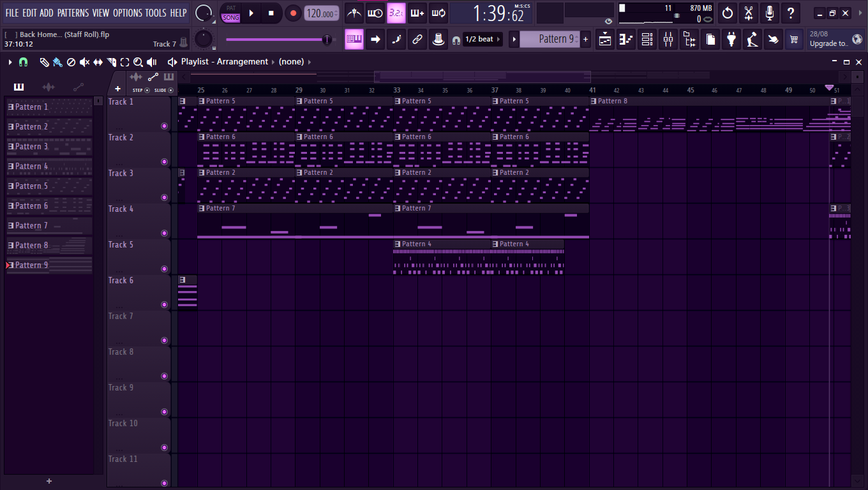
Task: Open the Pattern 8 clip menu on Track 1
Action: (594, 101)
